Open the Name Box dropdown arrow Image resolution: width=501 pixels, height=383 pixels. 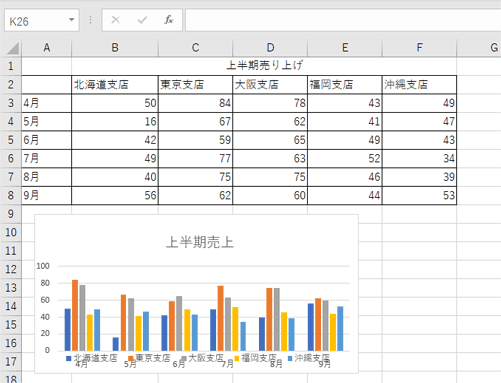(71, 20)
